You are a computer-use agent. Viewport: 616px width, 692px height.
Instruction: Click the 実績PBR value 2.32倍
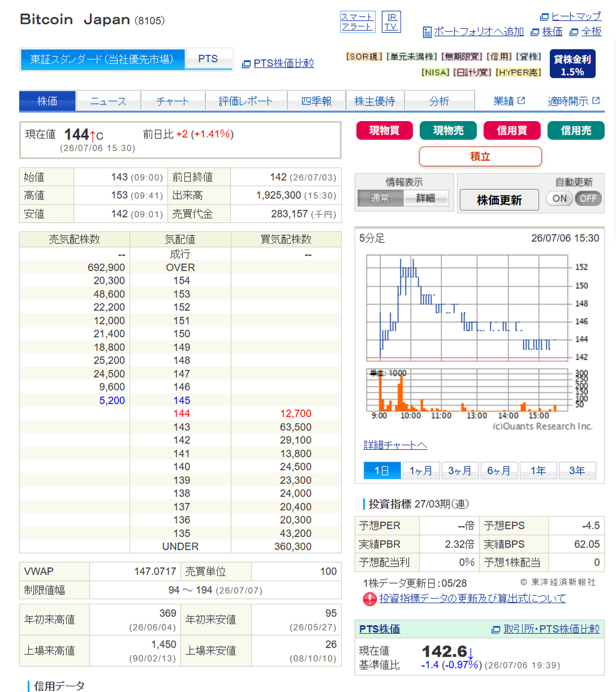[459, 544]
